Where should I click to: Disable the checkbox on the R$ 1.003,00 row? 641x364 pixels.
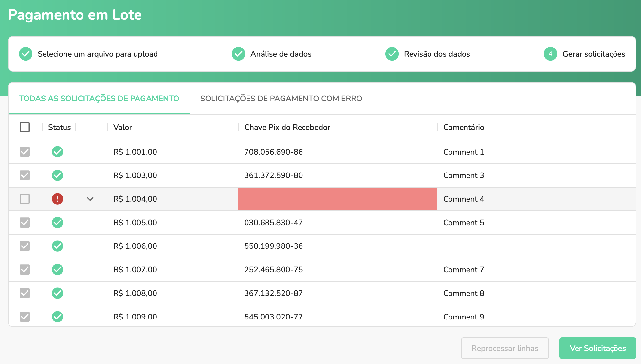25,175
